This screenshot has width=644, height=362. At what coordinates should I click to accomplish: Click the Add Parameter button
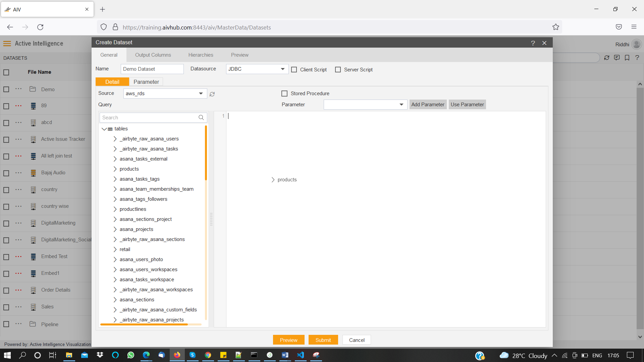428,105
